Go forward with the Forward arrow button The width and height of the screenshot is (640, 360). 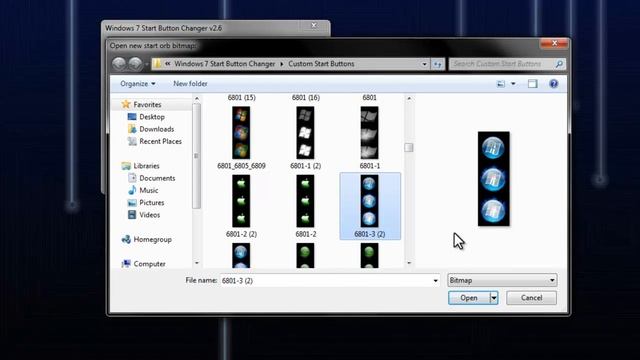(136, 64)
